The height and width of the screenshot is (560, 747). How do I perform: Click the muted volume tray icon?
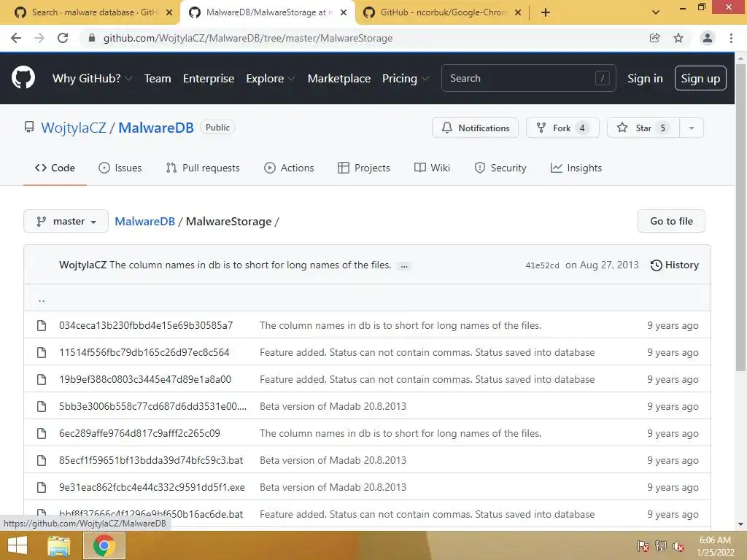tap(678, 545)
